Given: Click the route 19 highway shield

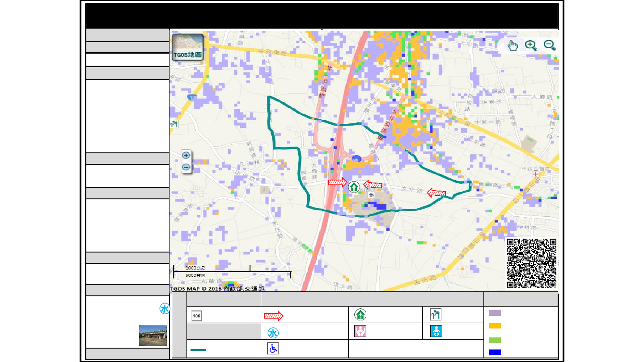Looking at the screenshot, I should pos(192,97).
